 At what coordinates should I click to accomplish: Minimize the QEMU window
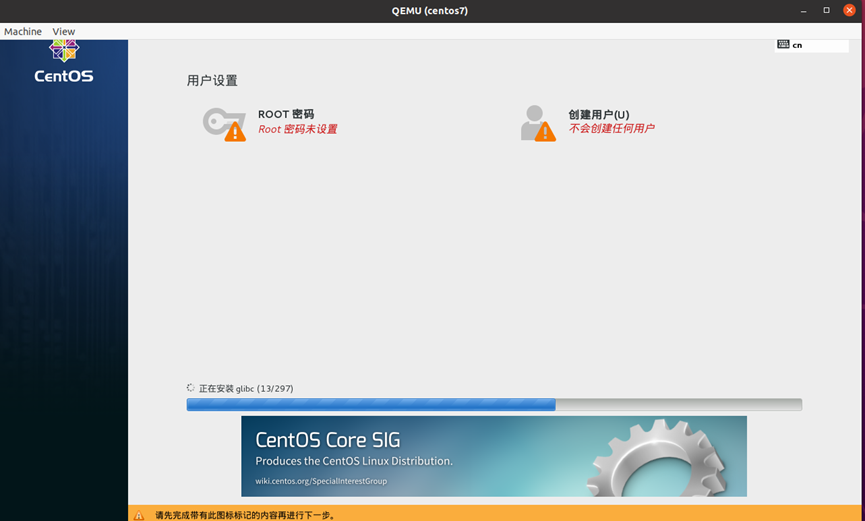(x=804, y=10)
